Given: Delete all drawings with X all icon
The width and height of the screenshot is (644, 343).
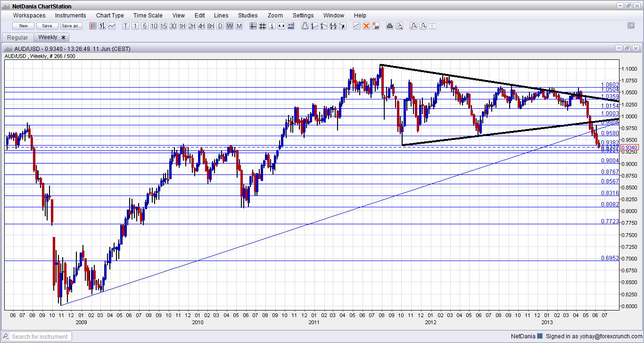Looking at the screenshot, I should pyautogui.click(x=375, y=26).
